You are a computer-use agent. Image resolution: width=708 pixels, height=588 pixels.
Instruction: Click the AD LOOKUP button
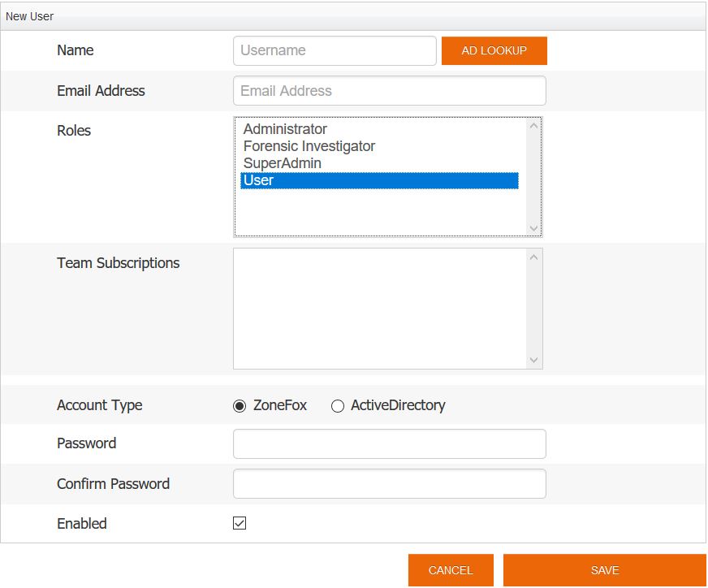point(494,50)
